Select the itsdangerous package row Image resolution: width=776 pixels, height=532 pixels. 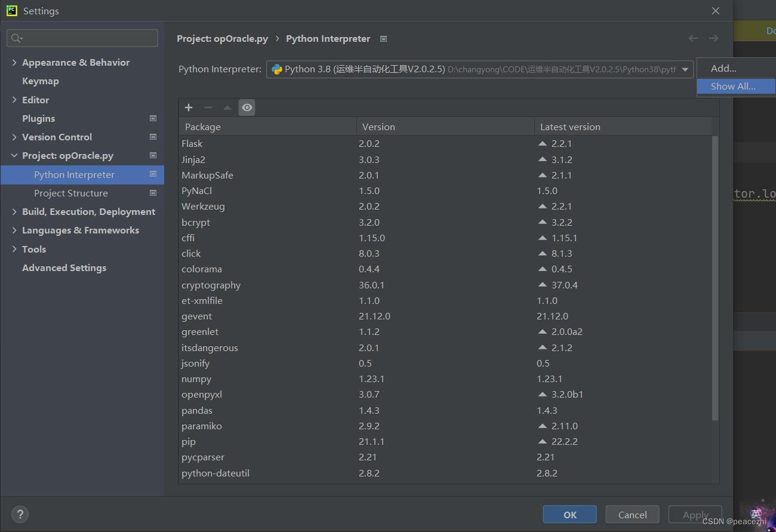(x=445, y=348)
